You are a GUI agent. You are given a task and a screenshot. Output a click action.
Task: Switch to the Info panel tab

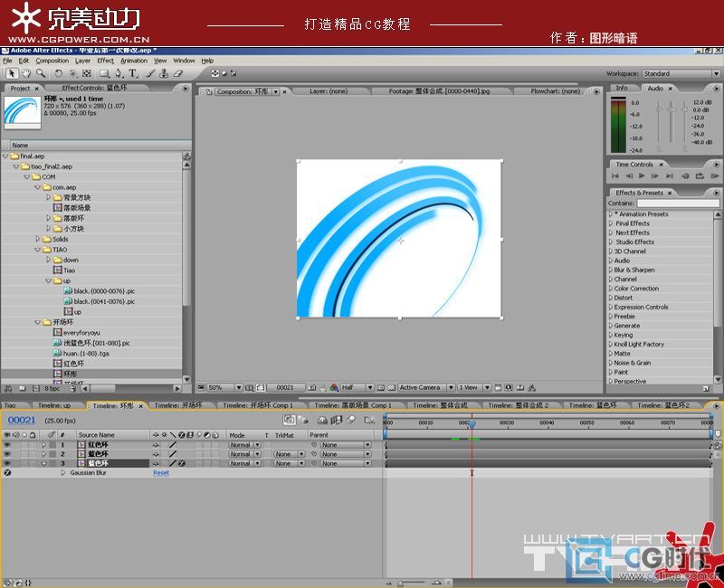622,88
